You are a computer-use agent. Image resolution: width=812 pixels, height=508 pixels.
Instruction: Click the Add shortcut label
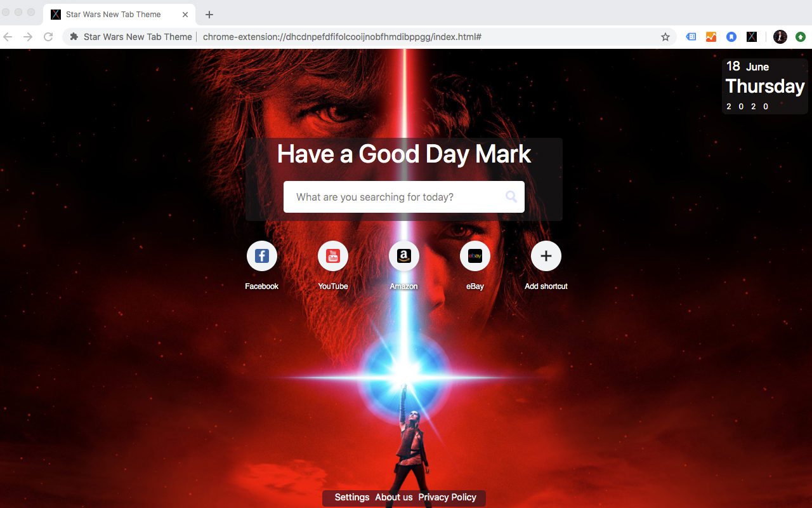click(x=546, y=286)
